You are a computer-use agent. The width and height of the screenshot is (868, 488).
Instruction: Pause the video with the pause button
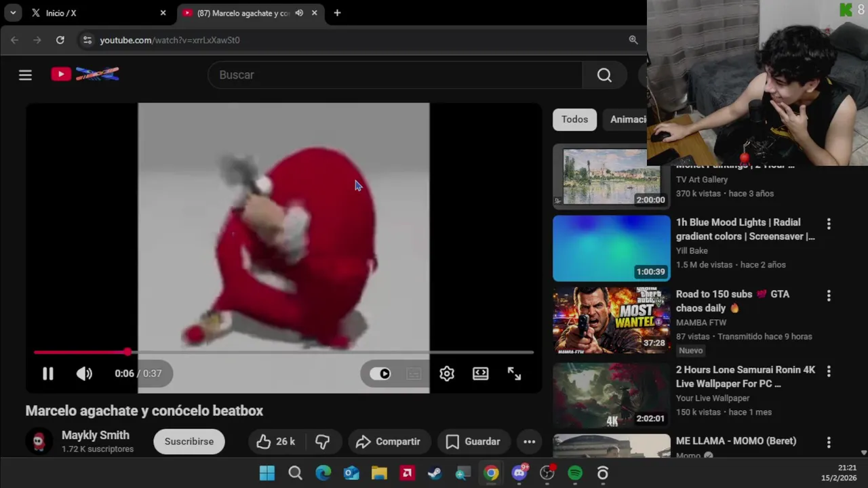(47, 373)
